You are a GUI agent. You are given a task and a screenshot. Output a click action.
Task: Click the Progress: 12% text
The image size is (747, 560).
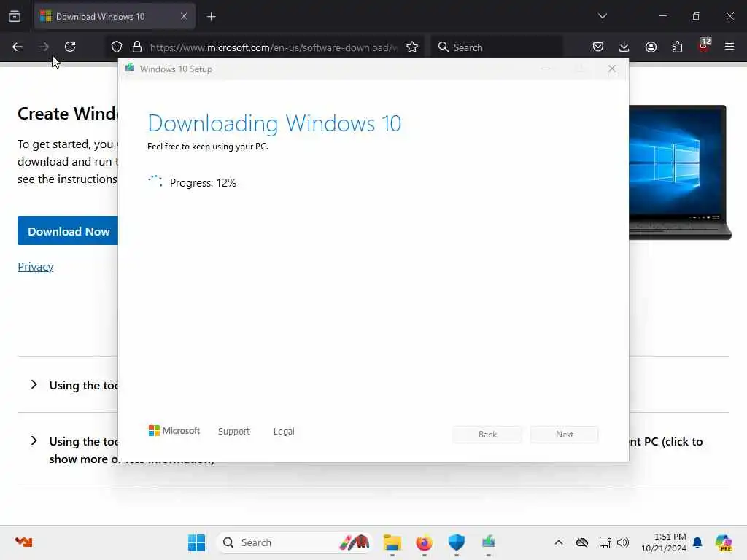click(203, 183)
